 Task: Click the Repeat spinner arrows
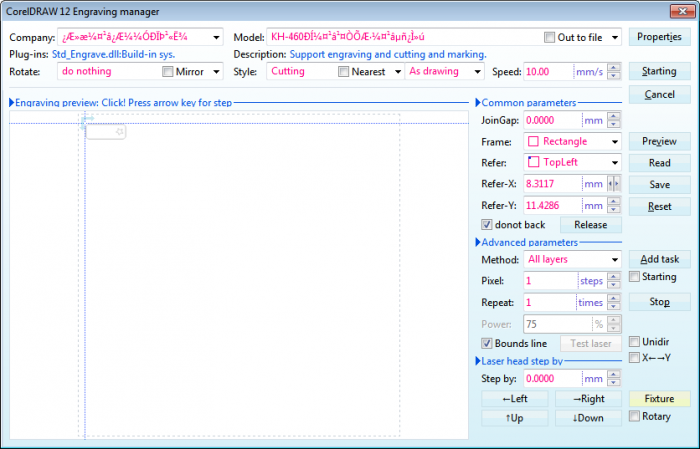(x=614, y=302)
